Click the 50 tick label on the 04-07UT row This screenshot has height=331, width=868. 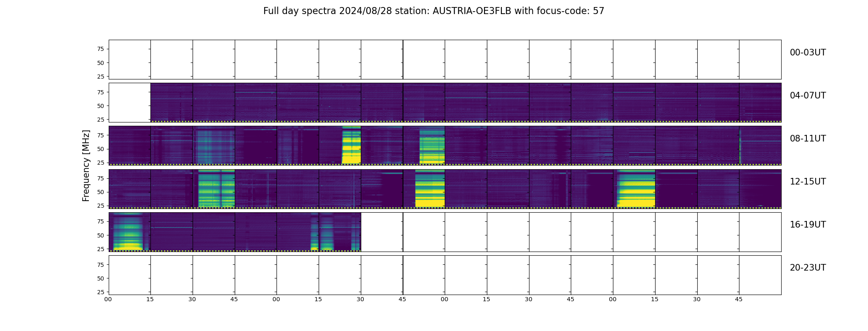click(x=100, y=106)
